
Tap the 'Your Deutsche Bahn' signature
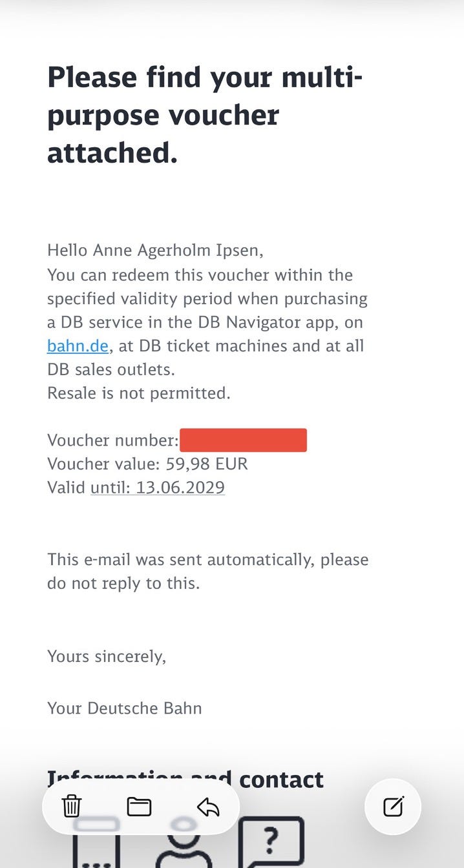125,708
